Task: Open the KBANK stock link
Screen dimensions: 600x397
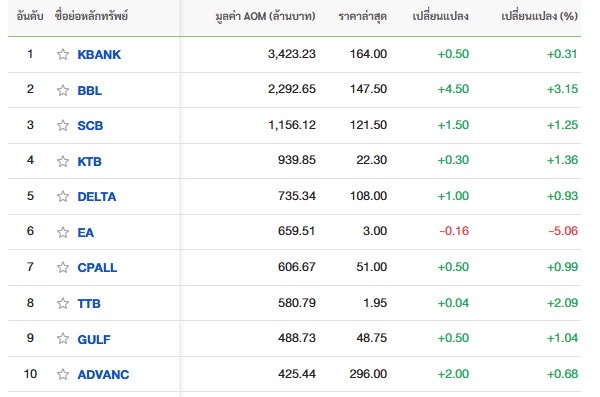Action: (x=99, y=54)
